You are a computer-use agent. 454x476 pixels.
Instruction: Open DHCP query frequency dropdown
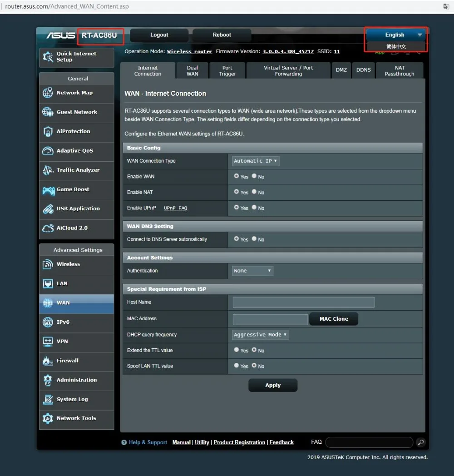261,335
